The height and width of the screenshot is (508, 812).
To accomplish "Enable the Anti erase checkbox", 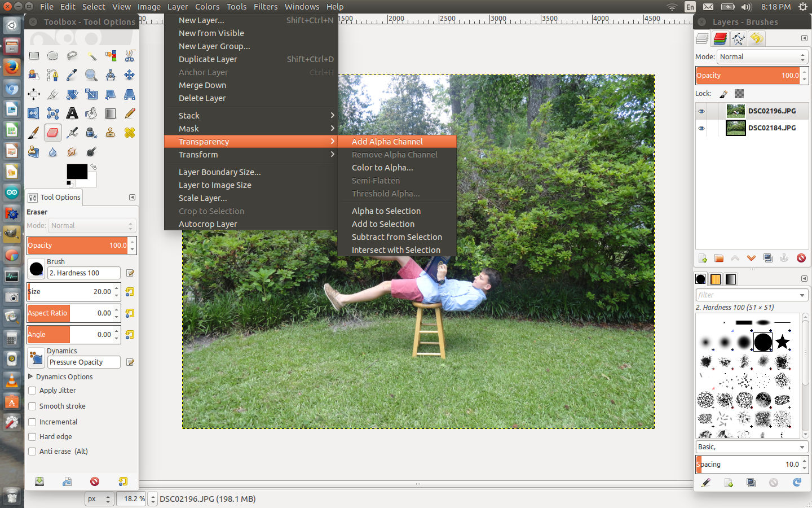I will click(32, 452).
